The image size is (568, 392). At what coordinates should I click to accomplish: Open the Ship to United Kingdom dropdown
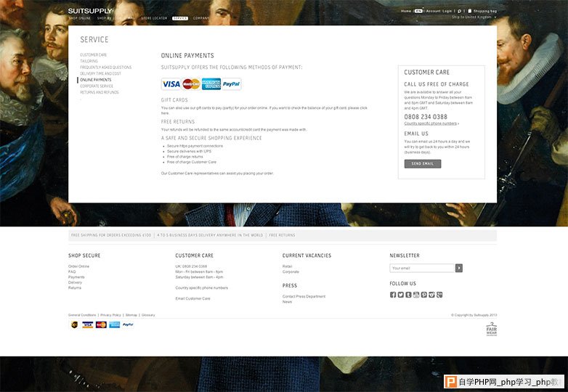(474, 17)
